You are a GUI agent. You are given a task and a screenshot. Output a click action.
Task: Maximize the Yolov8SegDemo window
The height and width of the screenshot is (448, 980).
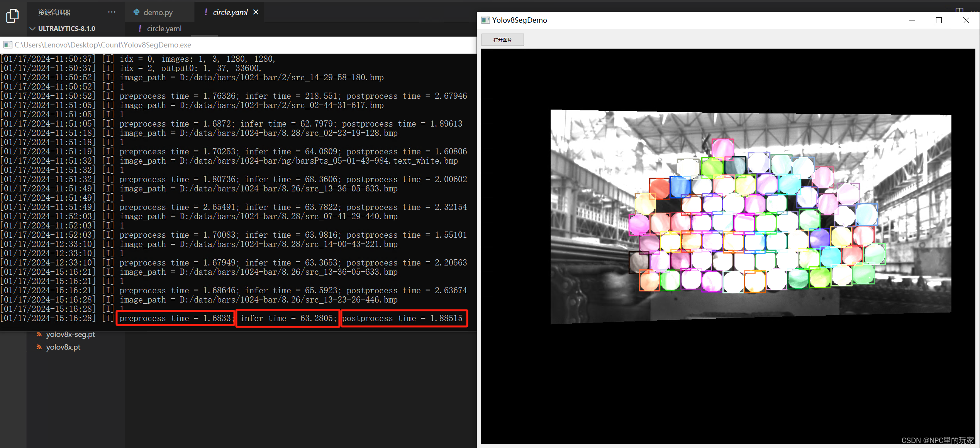[x=939, y=20]
